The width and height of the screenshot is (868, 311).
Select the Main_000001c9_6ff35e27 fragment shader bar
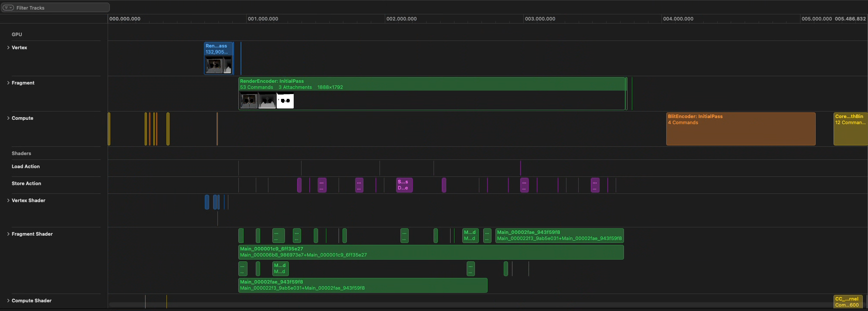point(431,252)
